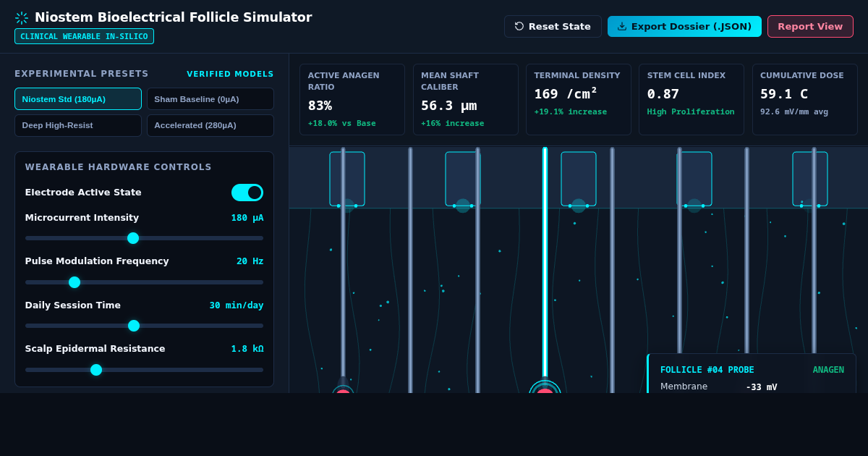This screenshot has width=868, height=456.
Task: Click the VERIFIED MODELS label
Action: (230, 74)
